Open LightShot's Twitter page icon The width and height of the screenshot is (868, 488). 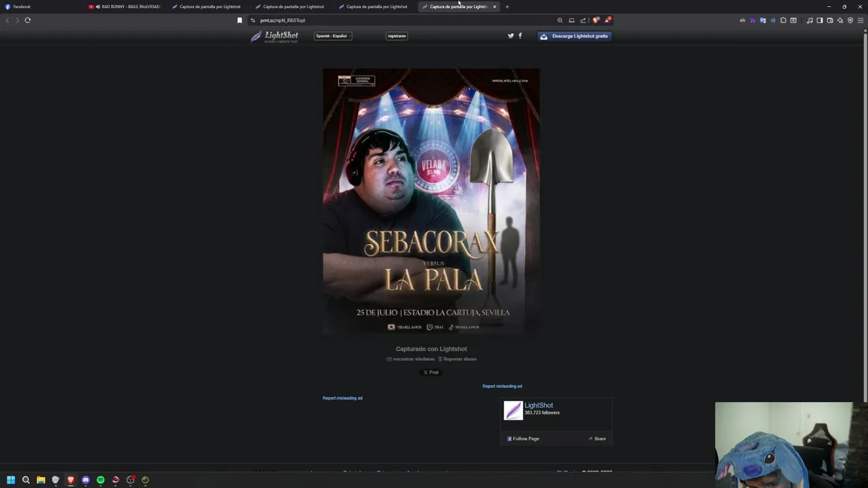coord(511,36)
